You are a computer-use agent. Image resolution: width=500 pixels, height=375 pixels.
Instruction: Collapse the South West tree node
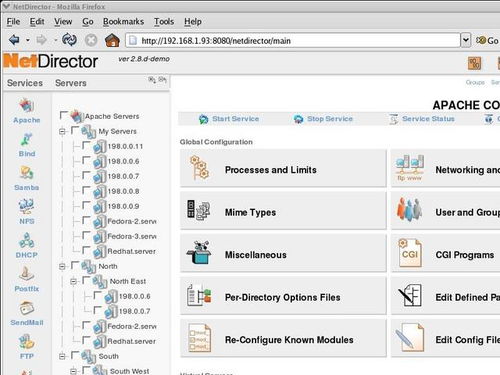73,371
